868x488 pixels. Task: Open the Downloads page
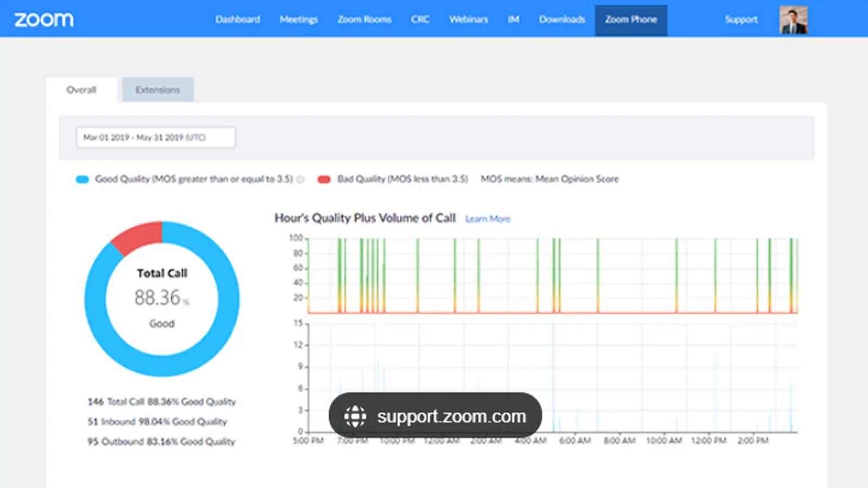coord(562,20)
